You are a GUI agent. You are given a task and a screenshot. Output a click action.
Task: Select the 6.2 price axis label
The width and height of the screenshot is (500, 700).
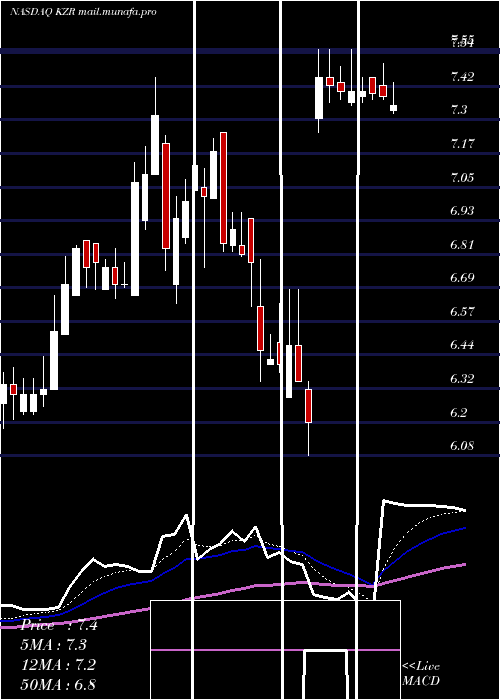[x=459, y=412]
